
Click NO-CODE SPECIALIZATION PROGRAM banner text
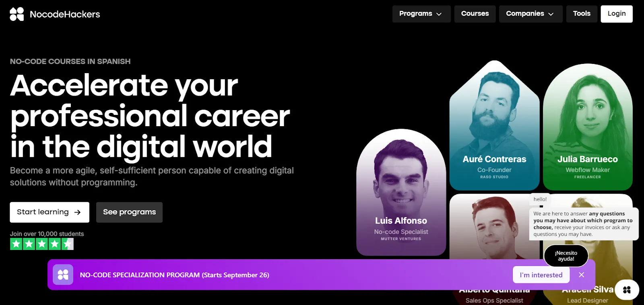pos(174,275)
